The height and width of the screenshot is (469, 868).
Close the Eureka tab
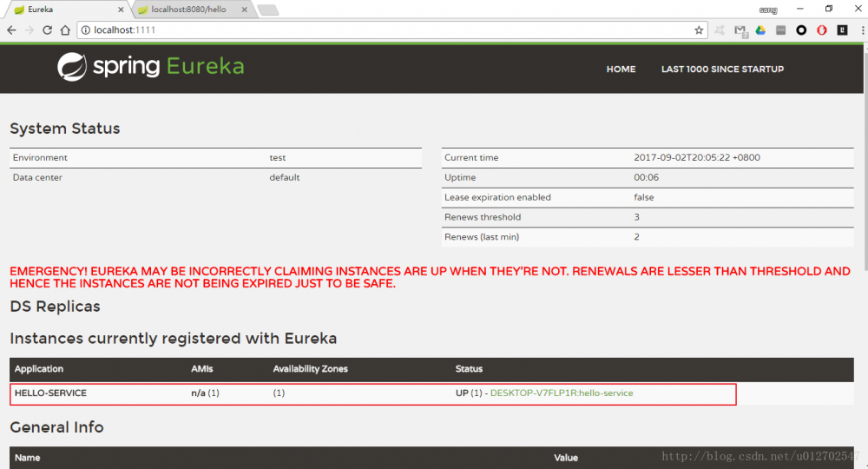pos(122,10)
